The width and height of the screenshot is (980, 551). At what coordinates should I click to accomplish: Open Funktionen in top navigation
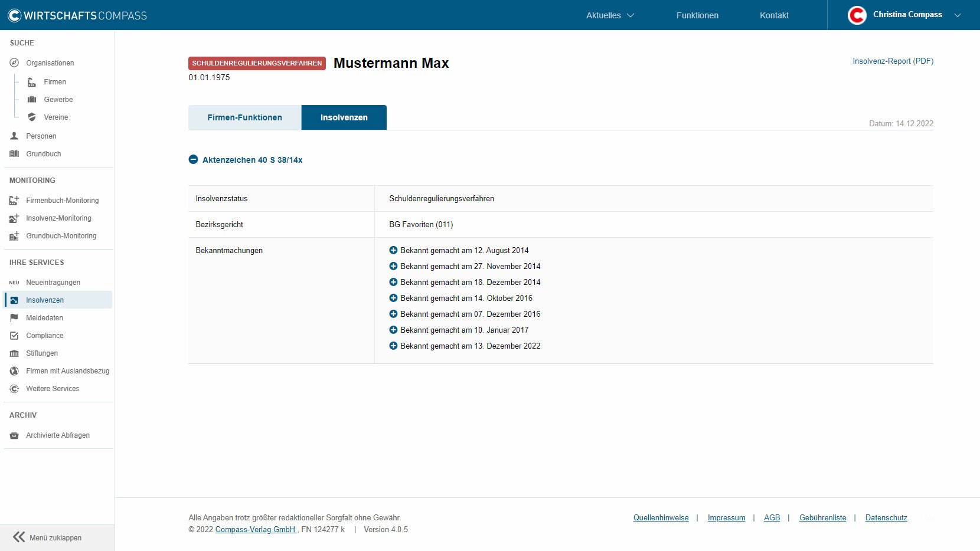[x=697, y=15]
